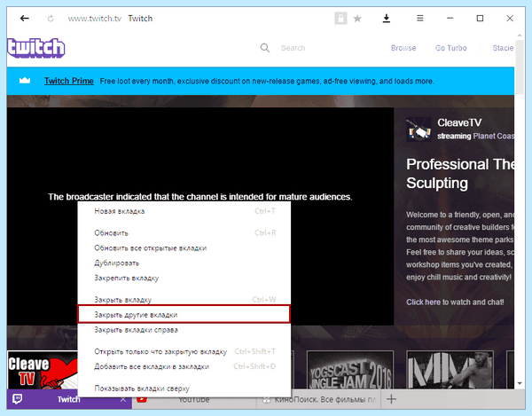Click the browser back arrow
The height and width of the screenshot is (416, 532).
tap(25, 19)
